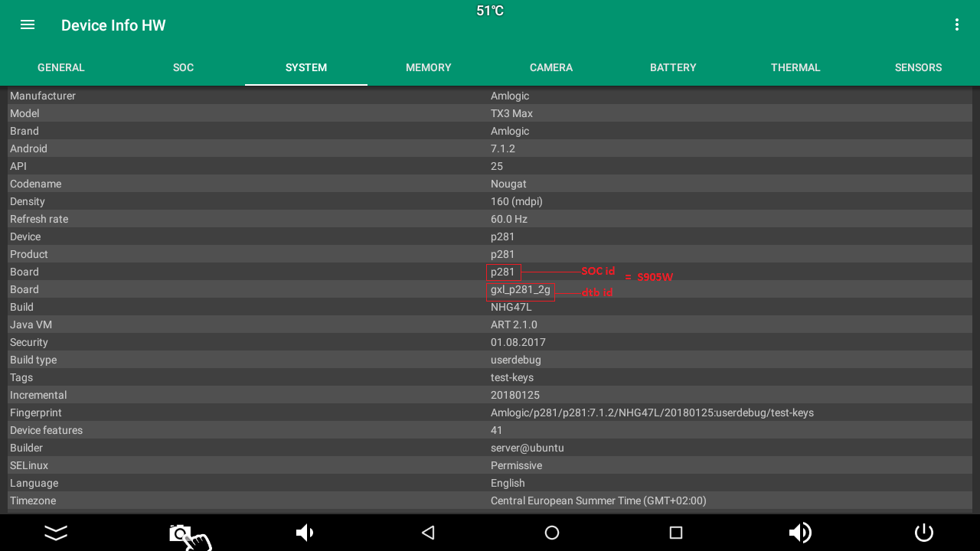The height and width of the screenshot is (551, 980).
Task: Click the Density row label
Action: [28, 201]
